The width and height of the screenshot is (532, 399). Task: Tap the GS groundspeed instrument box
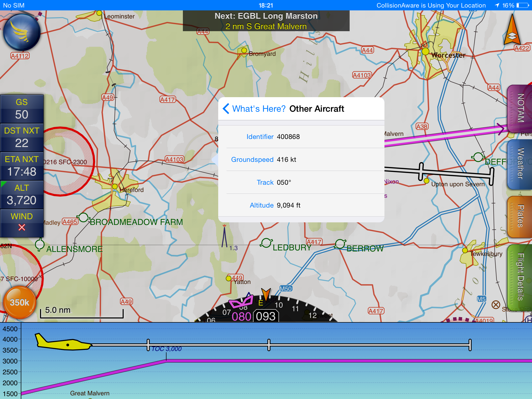pyautogui.click(x=22, y=109)
